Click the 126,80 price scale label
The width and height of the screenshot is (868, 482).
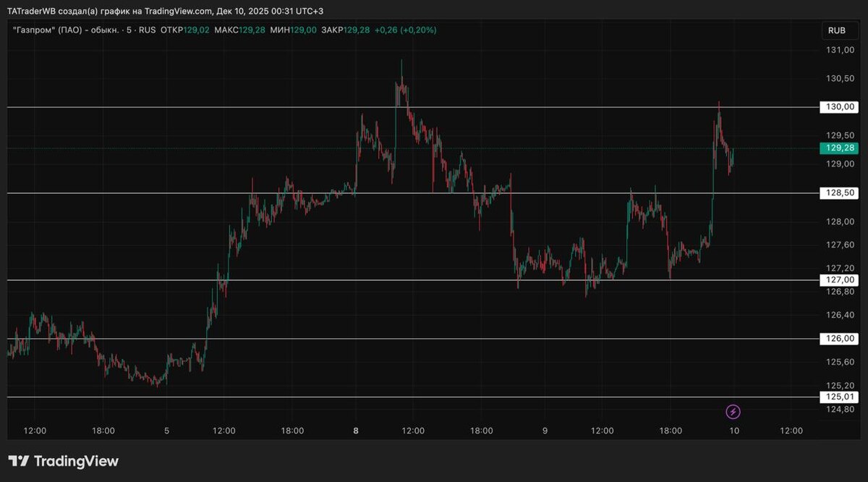coord(841,292)
